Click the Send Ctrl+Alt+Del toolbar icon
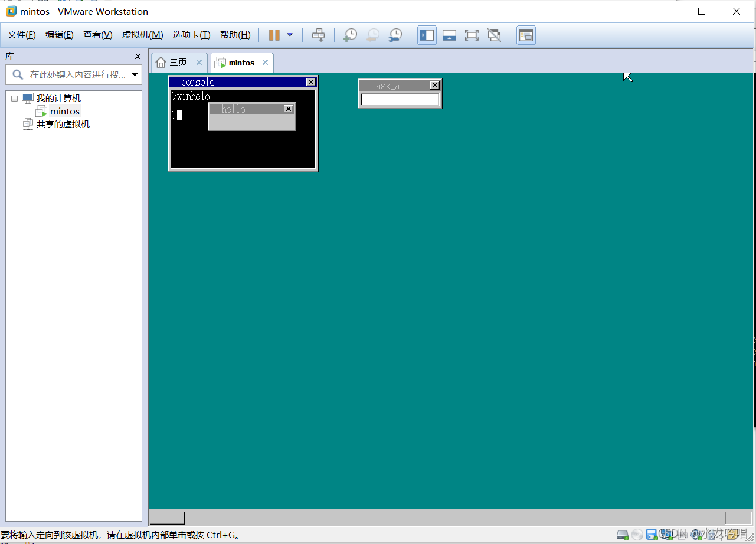This screenshot has height=544, width=756. tap(319, 35)
